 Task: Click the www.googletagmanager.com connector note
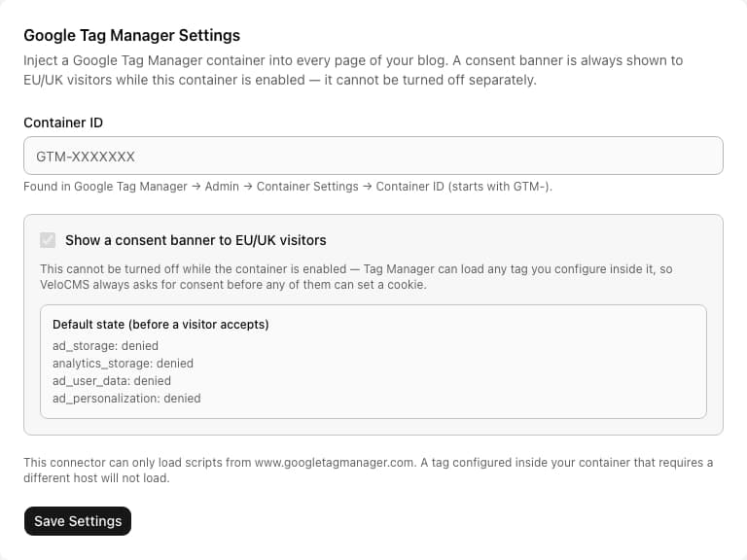(369, 470)
